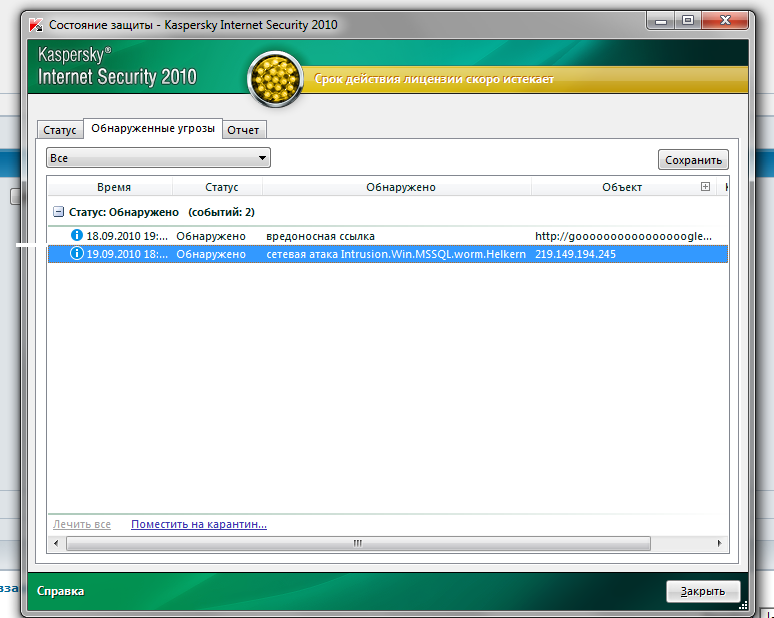Click the '(событий: 2)' group count

pyautogui.click(x=221, y=212)
